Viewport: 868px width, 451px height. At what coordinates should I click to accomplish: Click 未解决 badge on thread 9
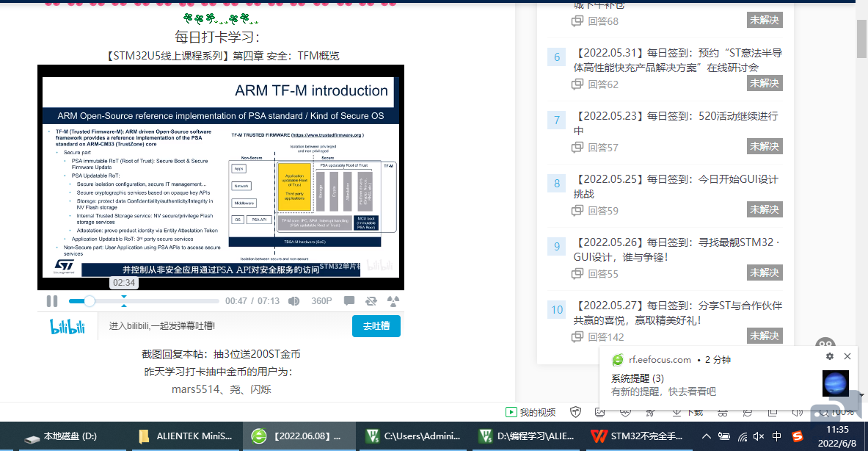click(765, 273)
